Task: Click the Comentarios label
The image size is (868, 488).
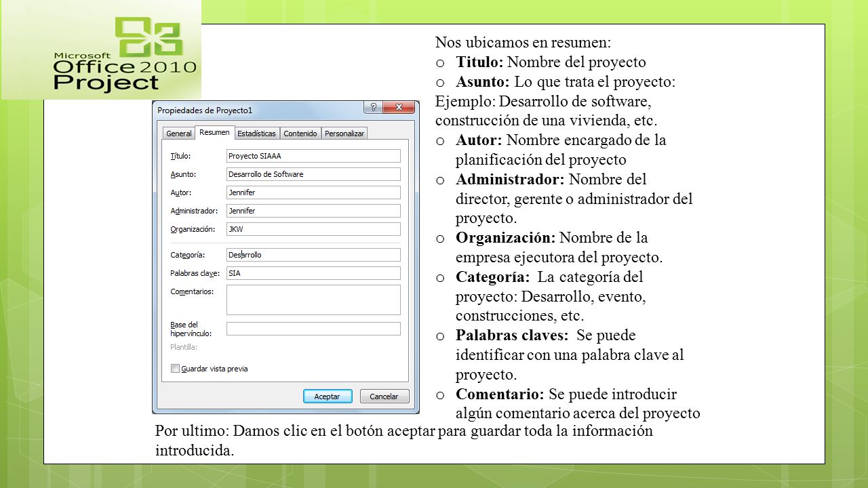Action: pos(192,291)
